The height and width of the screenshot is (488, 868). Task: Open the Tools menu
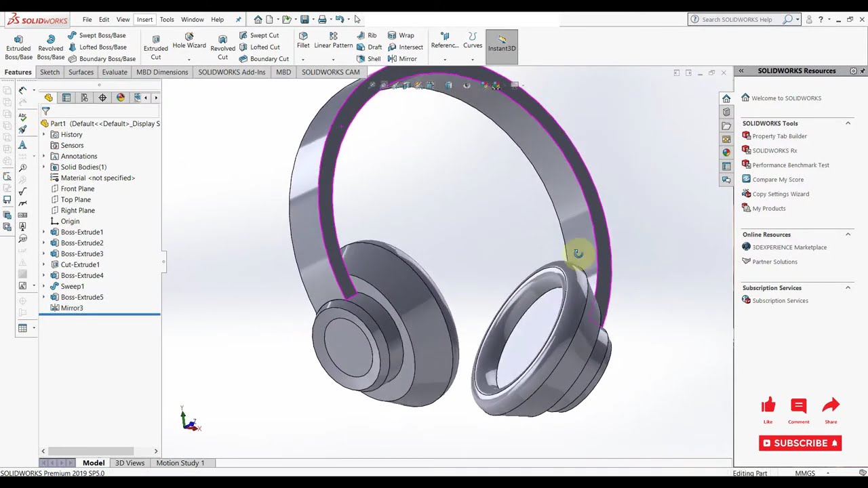(x=167, y=20)
